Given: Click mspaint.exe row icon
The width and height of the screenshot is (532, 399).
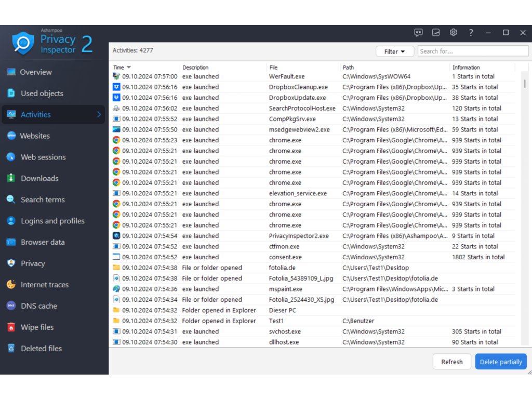Looking at the screenshot, I should (116, 289).
